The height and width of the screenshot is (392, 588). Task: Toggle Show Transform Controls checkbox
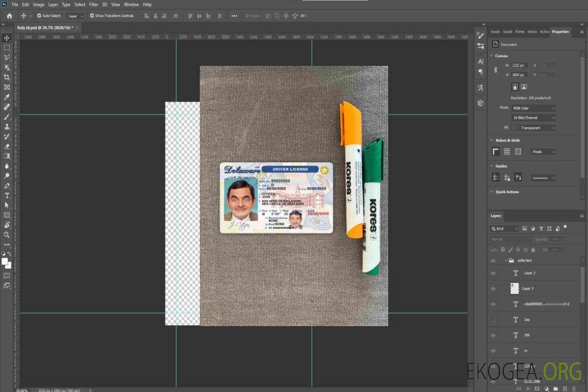[92, 16]
